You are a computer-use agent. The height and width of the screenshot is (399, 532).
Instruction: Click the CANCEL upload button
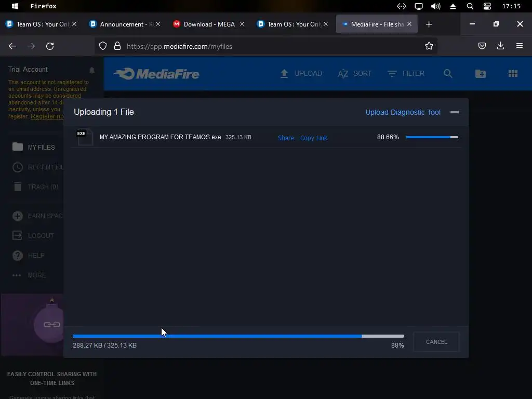click(436, 342)
